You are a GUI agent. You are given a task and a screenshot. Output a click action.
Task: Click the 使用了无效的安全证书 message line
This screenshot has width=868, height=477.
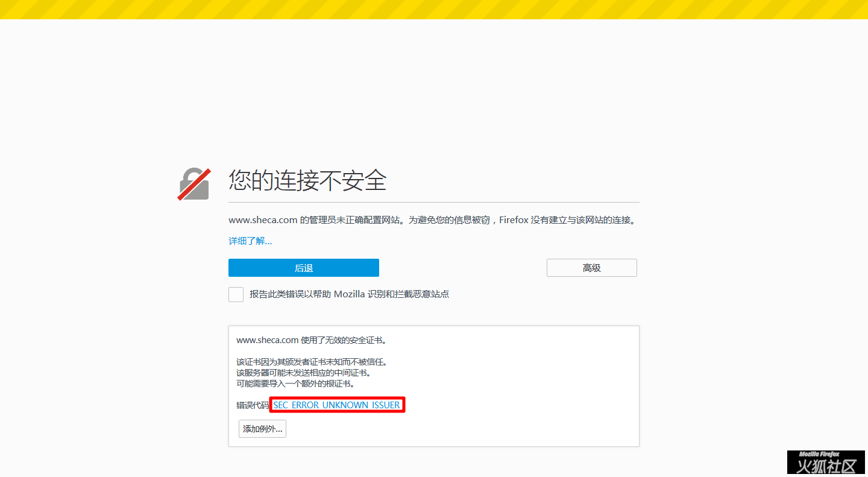(x=310, y=340)
